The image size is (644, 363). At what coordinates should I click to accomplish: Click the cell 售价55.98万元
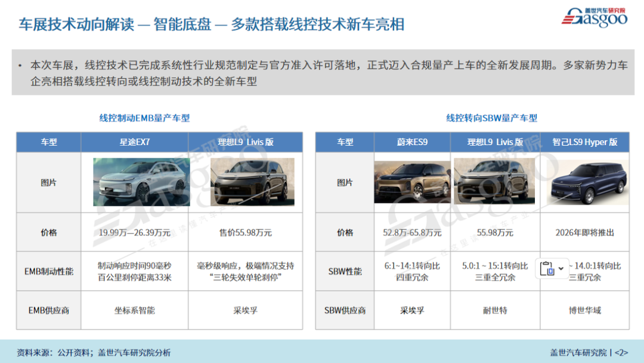(246, 233)
